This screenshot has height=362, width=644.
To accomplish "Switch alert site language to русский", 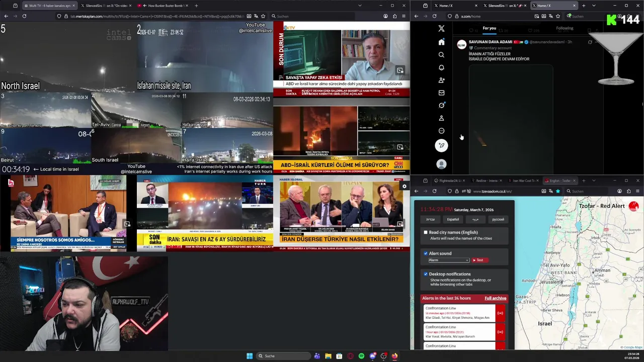I will (498, 219).
